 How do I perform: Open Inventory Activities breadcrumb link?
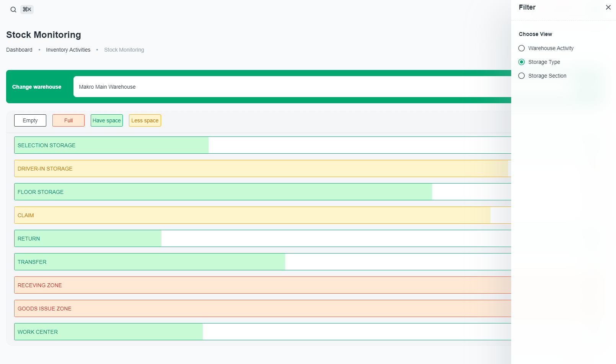[x=68, y=50]
